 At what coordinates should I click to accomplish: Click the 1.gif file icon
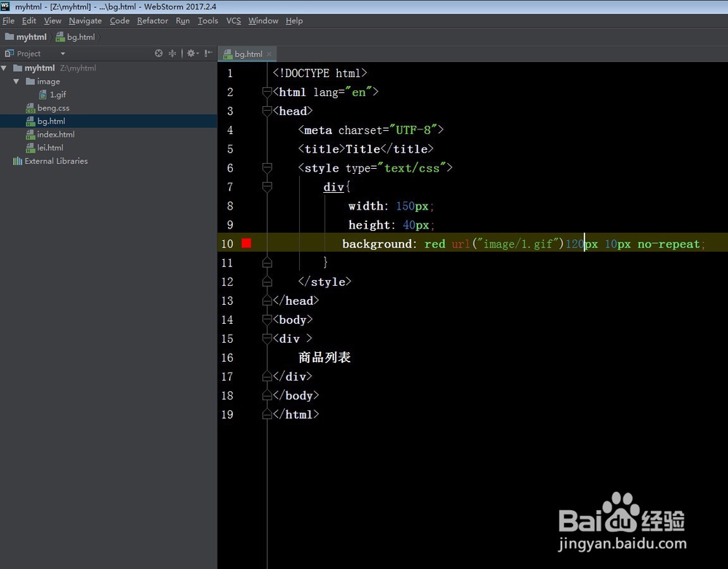43,95
